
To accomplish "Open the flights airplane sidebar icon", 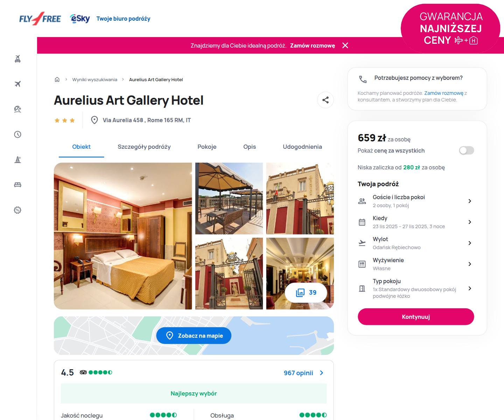I will coord(17,84).
